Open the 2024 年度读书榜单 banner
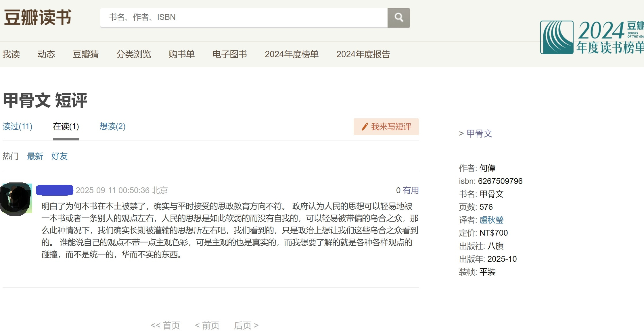Image resolution: width=644 pixels, height=335 pixels. pos(592,37)
